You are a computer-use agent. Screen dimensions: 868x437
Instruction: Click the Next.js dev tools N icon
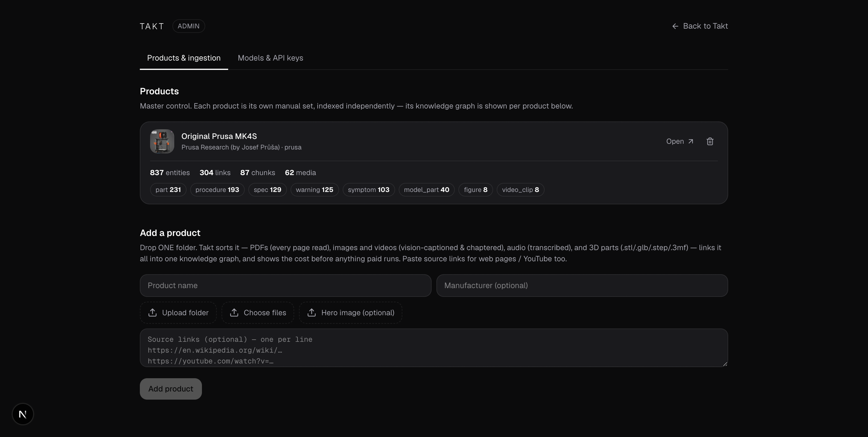23,414
